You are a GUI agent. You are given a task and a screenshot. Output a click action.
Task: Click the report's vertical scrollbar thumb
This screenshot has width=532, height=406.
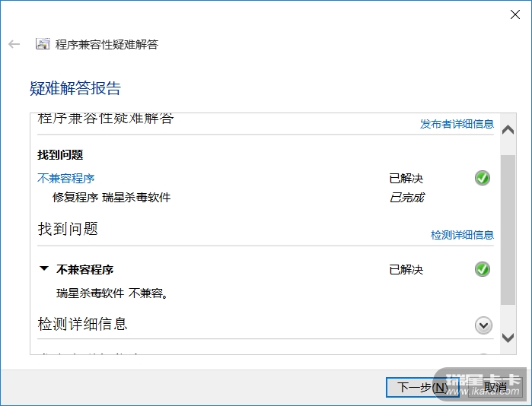tap(508, 230)
